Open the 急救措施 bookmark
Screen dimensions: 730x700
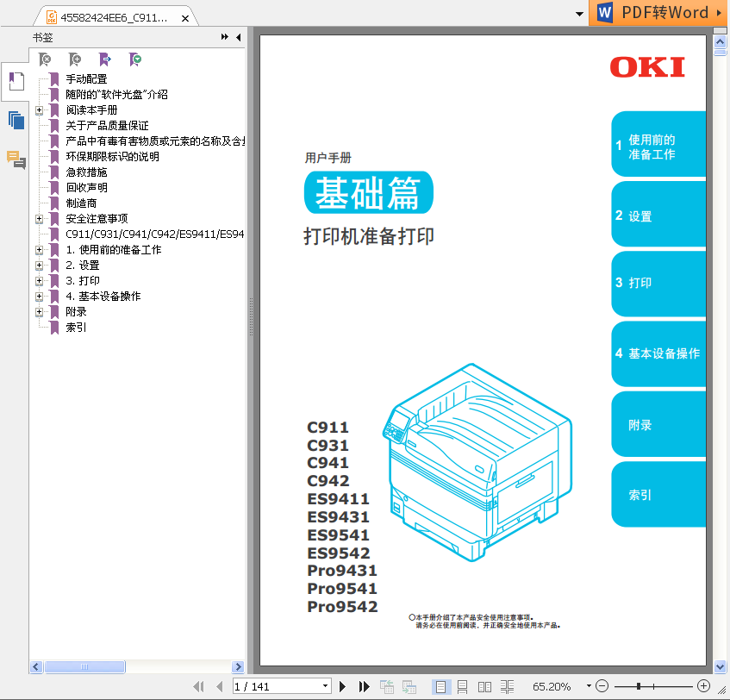click(86, 172)
